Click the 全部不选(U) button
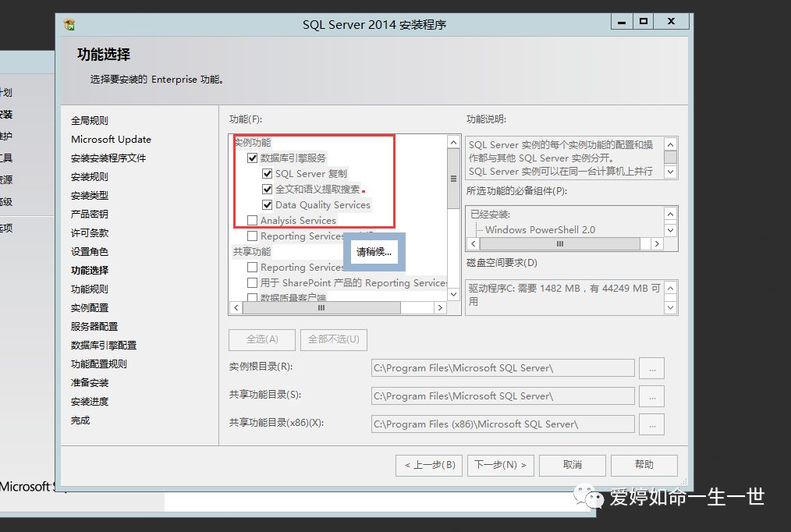791x532 pixels. (x=333, y=339)
